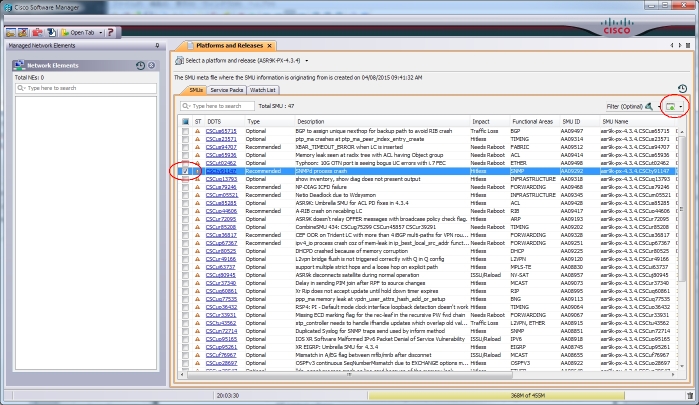Check the box for row CSCue85285
The width and height of the screenshot is (699, 405).
point(185,203)
